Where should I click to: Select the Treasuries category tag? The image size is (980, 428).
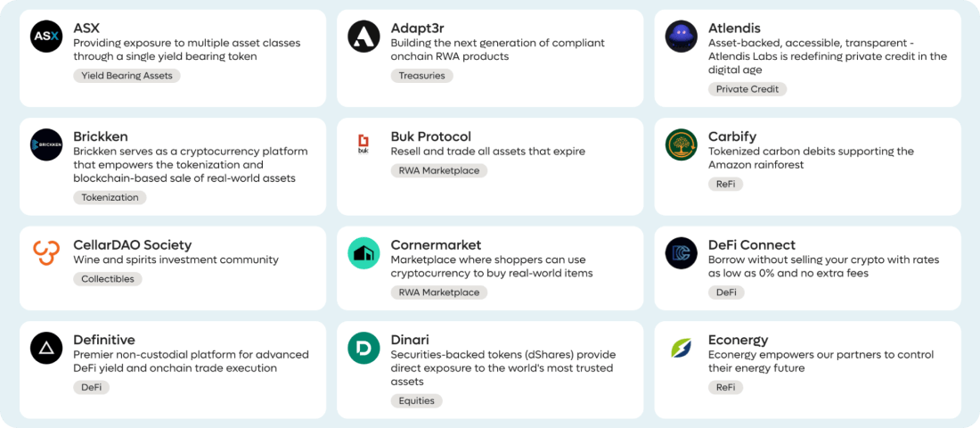(x=422, y=76)
